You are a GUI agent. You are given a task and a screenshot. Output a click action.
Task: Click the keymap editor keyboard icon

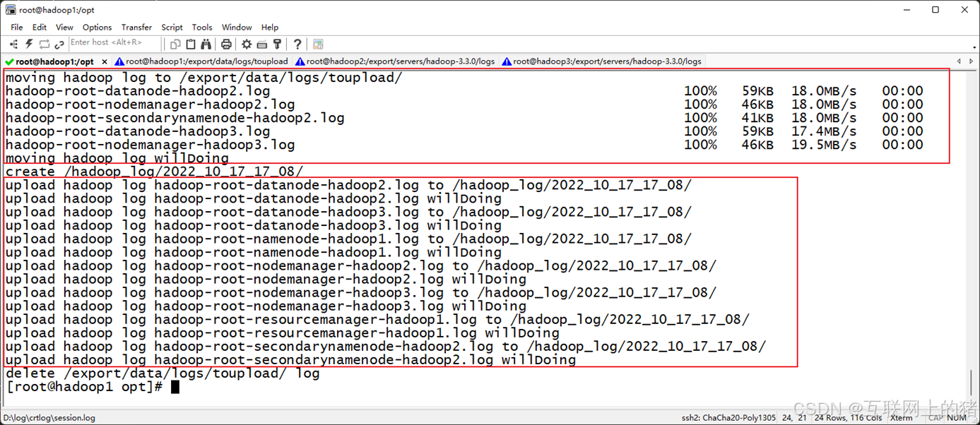click(x=262, y=44)
